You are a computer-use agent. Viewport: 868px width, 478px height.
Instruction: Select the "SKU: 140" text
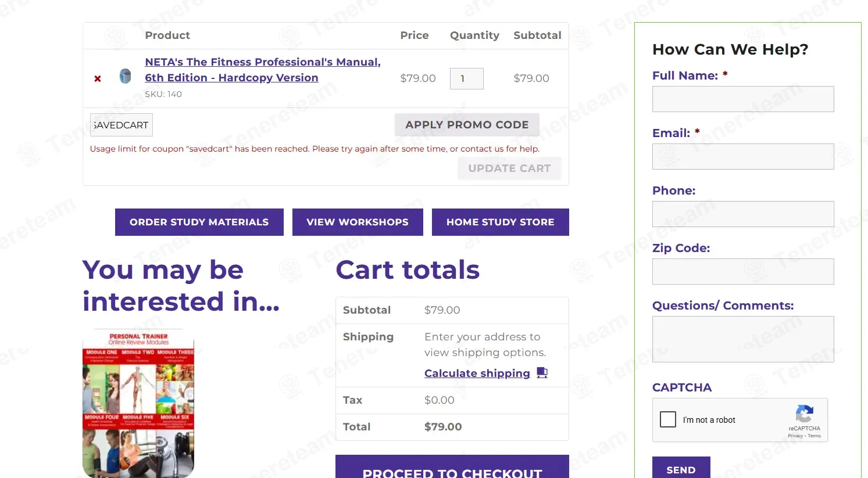tap(163, 94)
